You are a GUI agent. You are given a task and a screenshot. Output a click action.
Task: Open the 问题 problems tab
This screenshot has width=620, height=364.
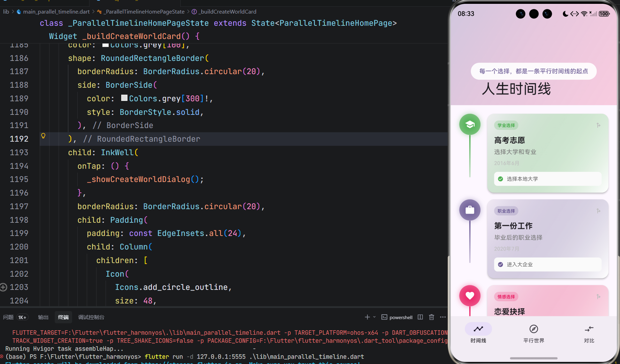tap(8, 317)
